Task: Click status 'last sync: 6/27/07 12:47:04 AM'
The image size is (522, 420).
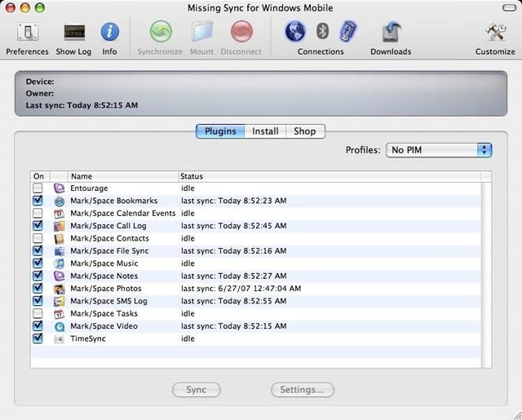Action: coord(241,289)
